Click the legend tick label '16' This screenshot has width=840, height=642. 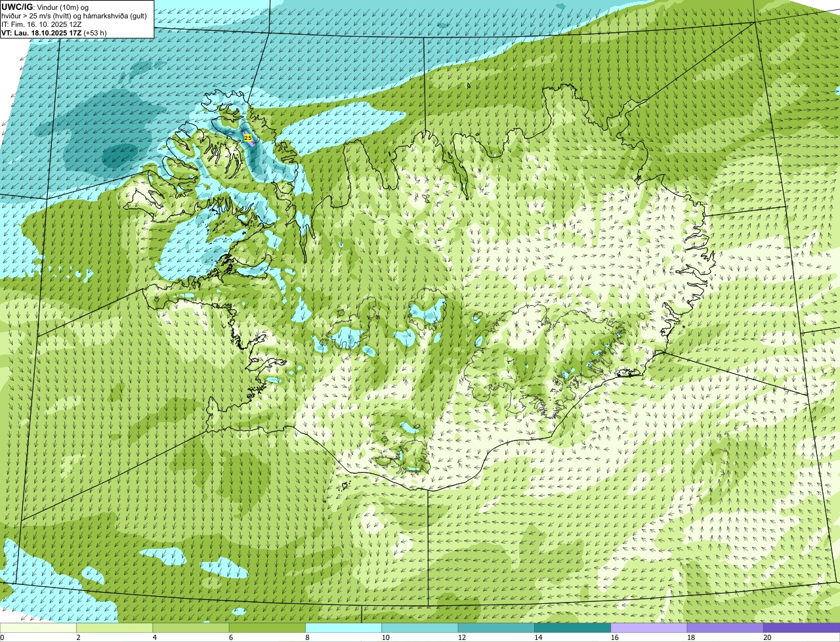point(614,637)
